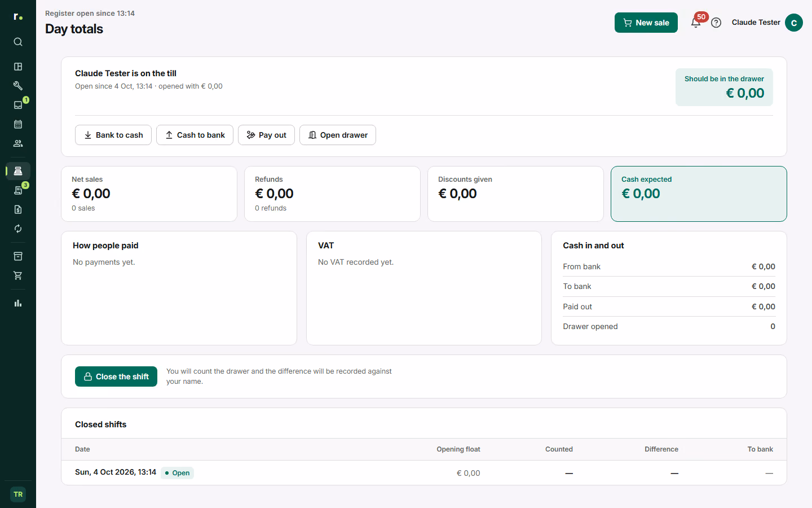The height and width of the screenshot is (508, 812).
Task: Click the Paid out row
Action: click(x=669, y=306)
